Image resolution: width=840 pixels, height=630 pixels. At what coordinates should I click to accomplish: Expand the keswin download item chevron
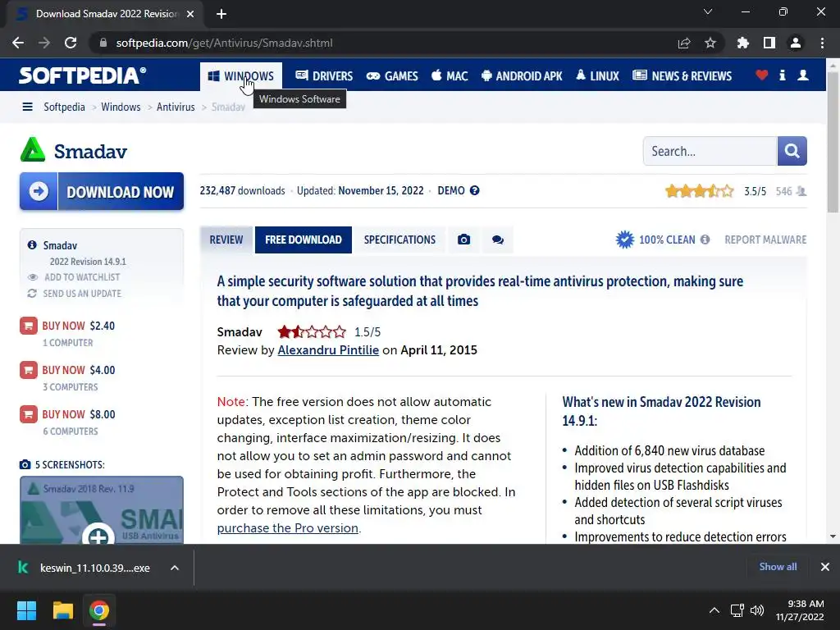(175, 568)
